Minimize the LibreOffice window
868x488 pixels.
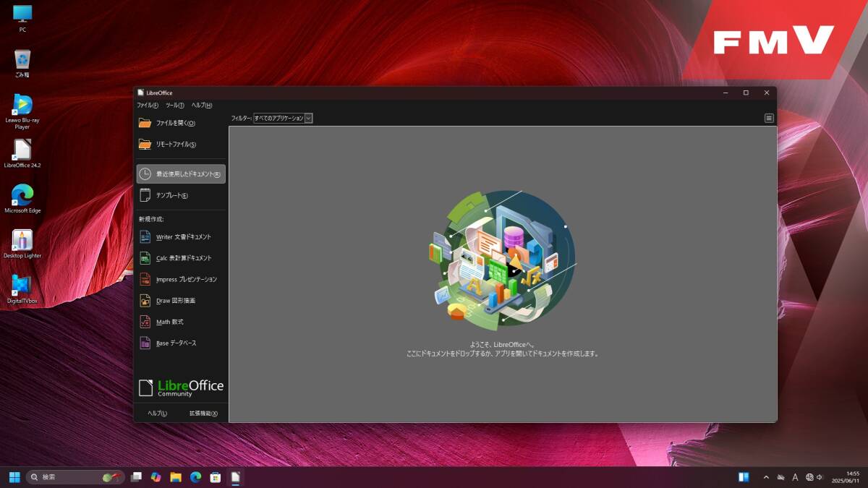click(x=726, y=93)
